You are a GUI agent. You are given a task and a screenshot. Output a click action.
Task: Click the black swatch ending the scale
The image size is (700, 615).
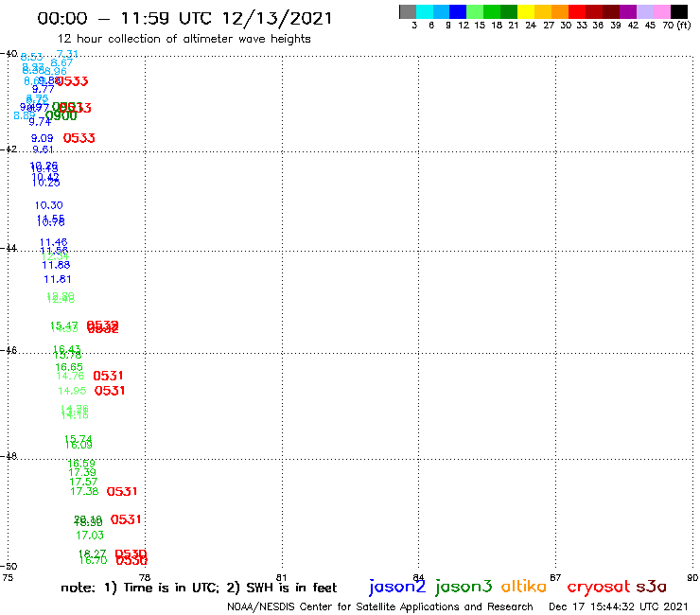pyautogui.click(x=678, y=12)
